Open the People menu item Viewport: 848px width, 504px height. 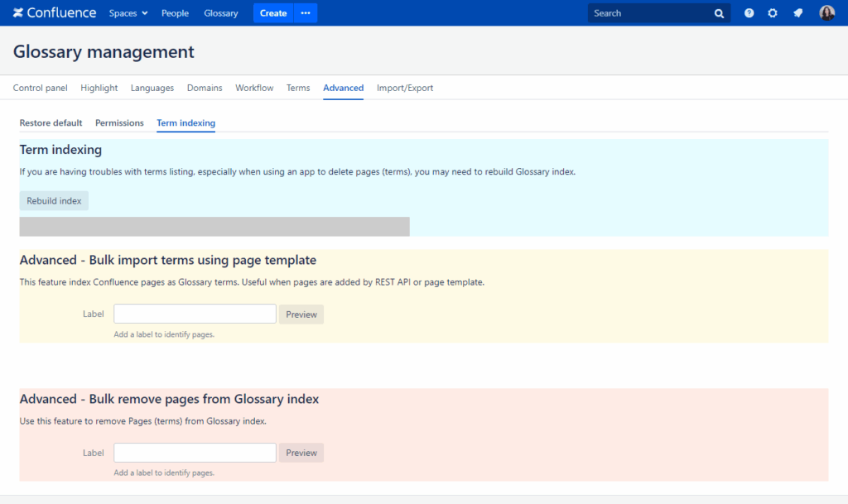175,13
